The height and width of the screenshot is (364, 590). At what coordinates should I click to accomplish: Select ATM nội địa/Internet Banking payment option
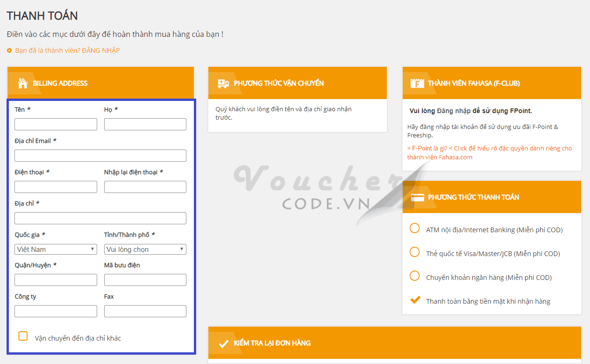[414, 228]
